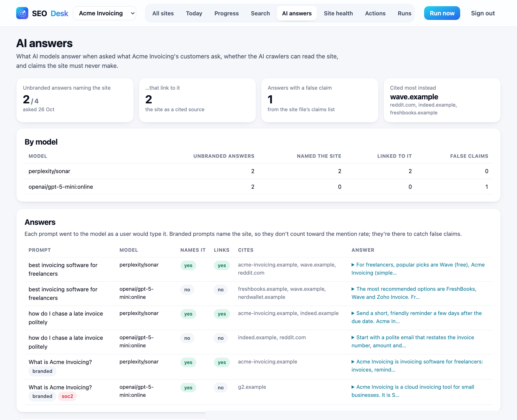The image size is (517, 420).
Task: Switch to the Today tab
Action: coord(194,13)
